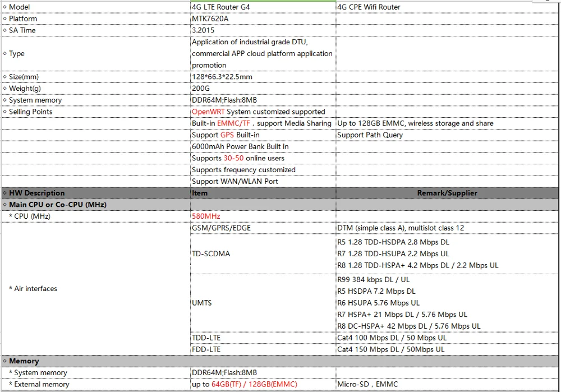Click the SA Time value '3.2015'
This screenshot has height=392, width=561.
[x=263, y=30]
